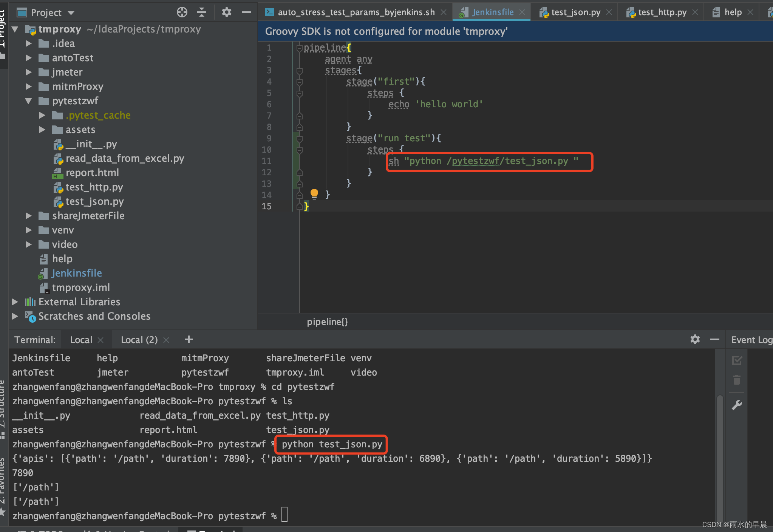The image size is (773, 532).
Task: Hide the Project panel with minus icon
Action: [246, 12]
